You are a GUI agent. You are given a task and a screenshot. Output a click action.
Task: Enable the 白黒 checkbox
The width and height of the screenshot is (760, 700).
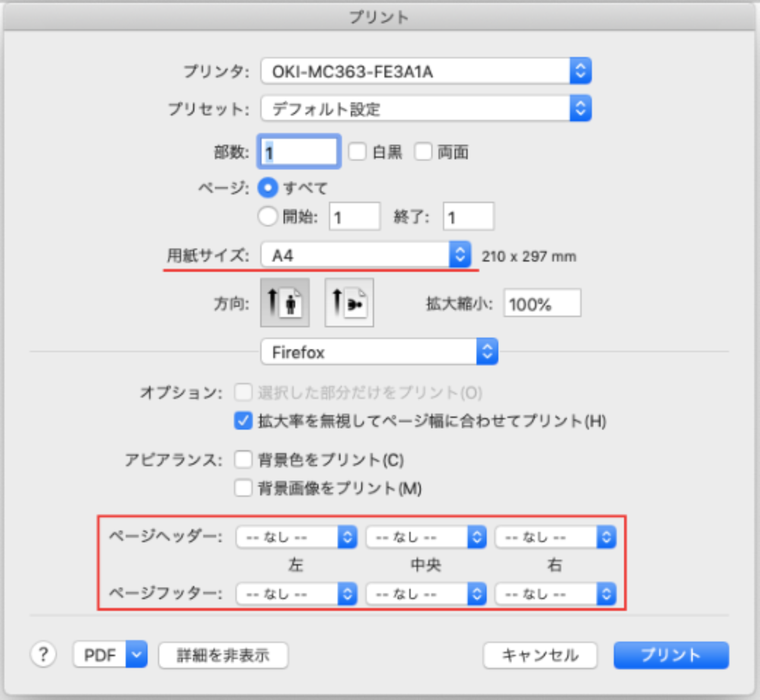point(357,152)
